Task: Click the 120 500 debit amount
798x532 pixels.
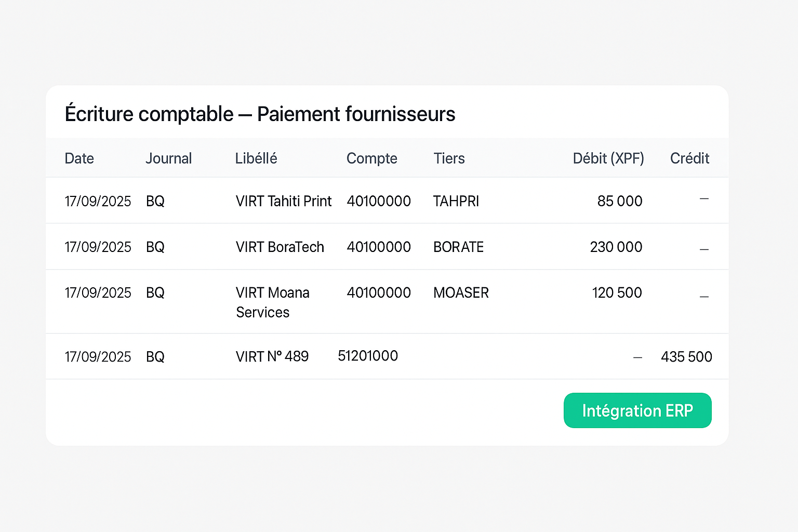Action: point(617,292)
